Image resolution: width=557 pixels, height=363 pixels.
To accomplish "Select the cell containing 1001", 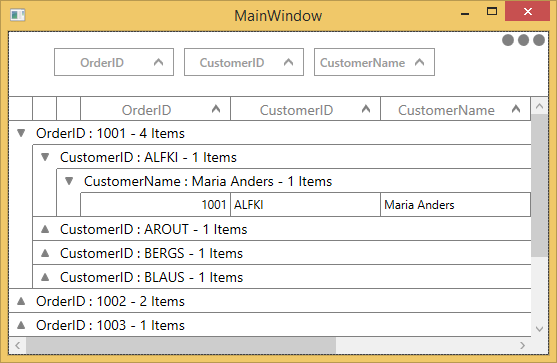I will [x=156, y=205].
